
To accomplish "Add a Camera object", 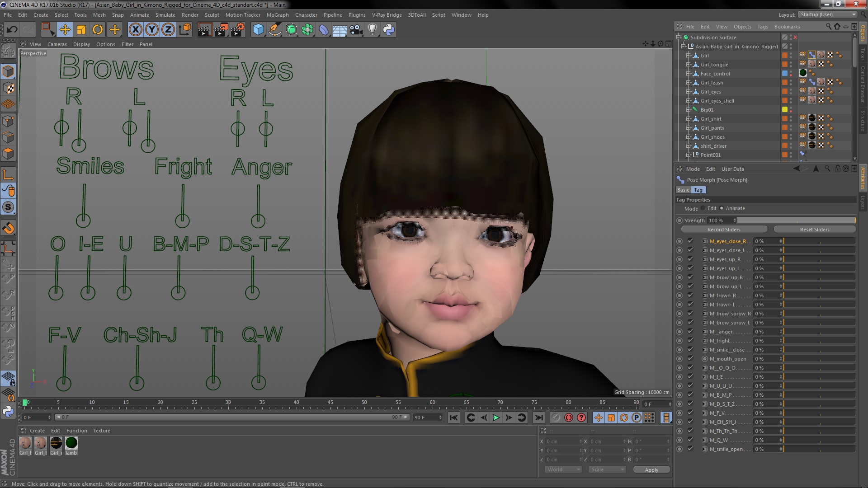I will 356,30.
